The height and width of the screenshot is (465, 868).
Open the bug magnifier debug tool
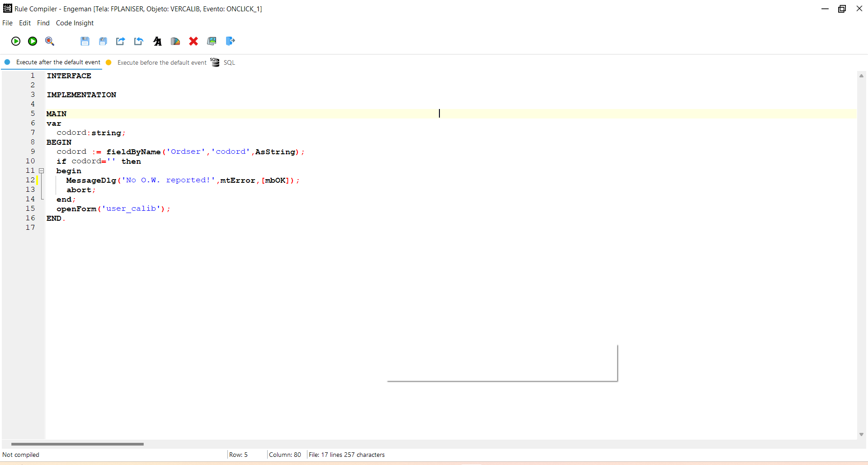coord(50,41)
